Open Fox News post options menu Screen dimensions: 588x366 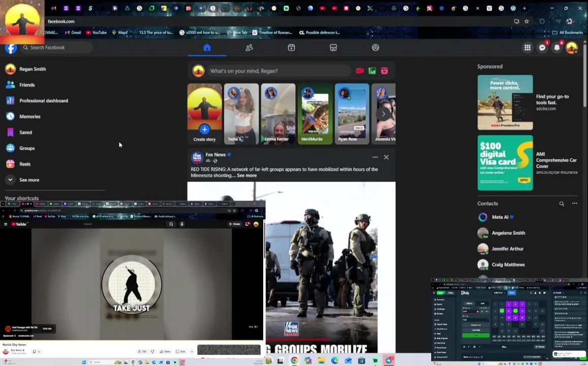coord(375,157)
